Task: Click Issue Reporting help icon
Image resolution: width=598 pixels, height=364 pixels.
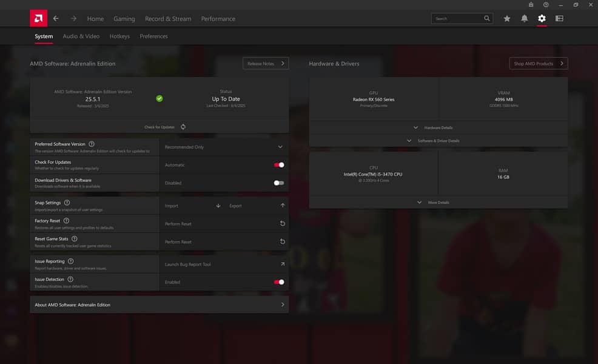Action: 70,261
